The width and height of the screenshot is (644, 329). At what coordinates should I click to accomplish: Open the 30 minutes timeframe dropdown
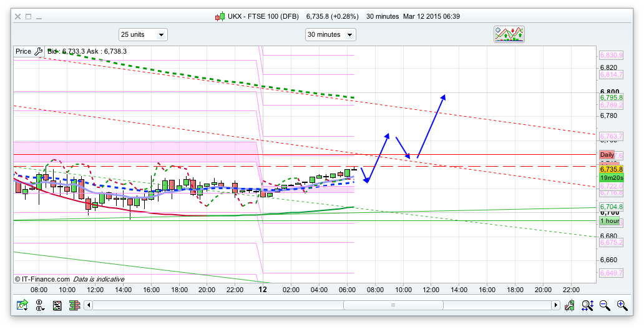click(x=330, y=35)
